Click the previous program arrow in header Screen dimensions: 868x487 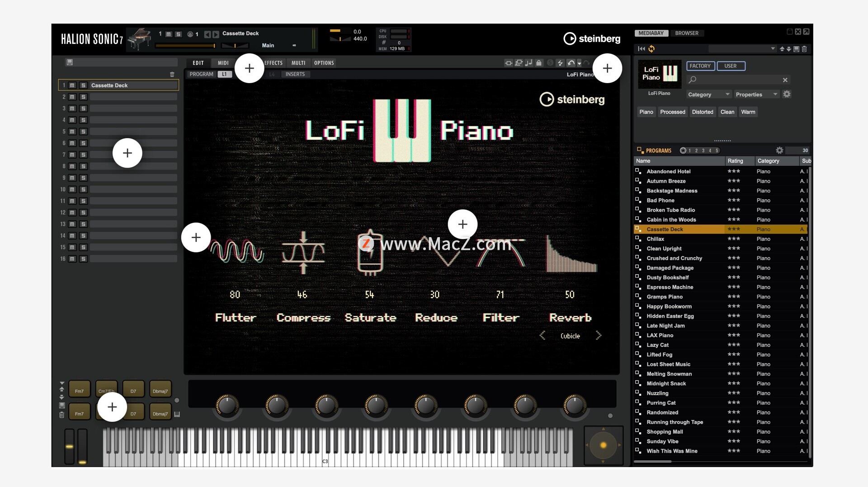[207, 34]
